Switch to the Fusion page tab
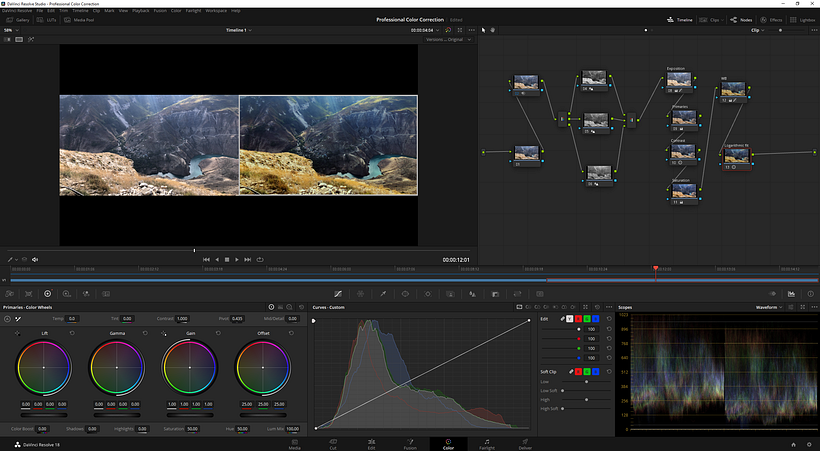 [x=410, y=444]
